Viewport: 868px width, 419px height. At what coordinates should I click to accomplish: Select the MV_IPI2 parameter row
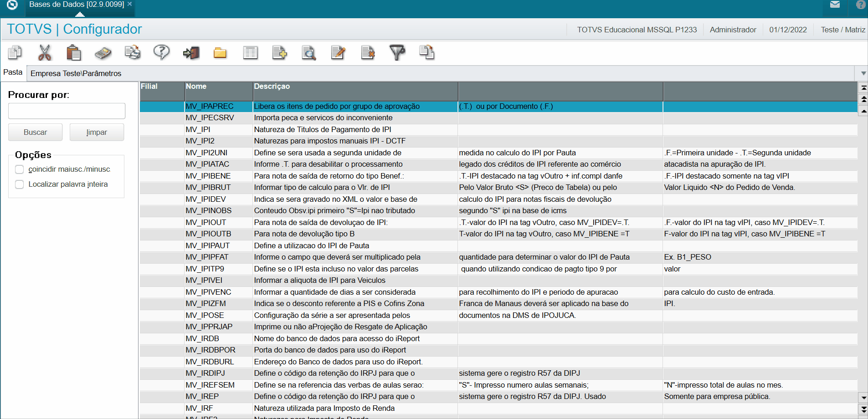[498, 141]
